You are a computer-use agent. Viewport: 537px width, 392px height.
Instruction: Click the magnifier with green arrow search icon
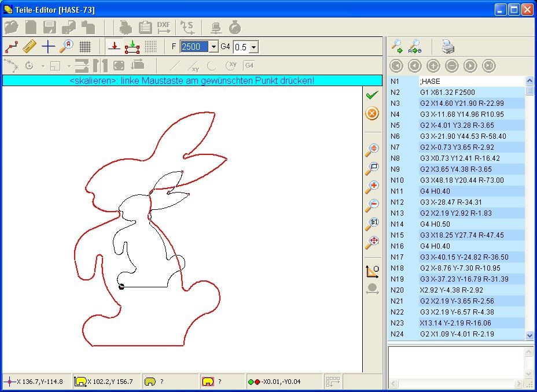[x=398, y=46]
